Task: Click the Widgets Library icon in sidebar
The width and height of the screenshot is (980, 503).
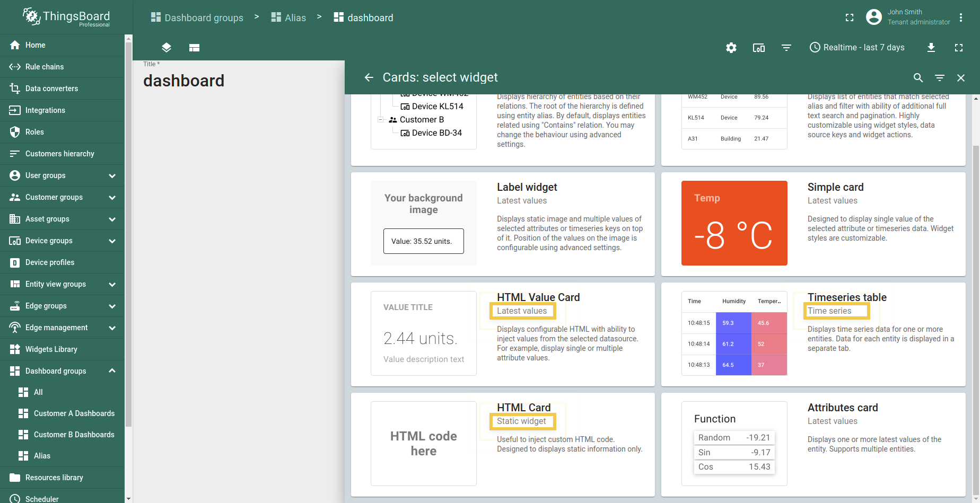Action: (x=15, y=349)
